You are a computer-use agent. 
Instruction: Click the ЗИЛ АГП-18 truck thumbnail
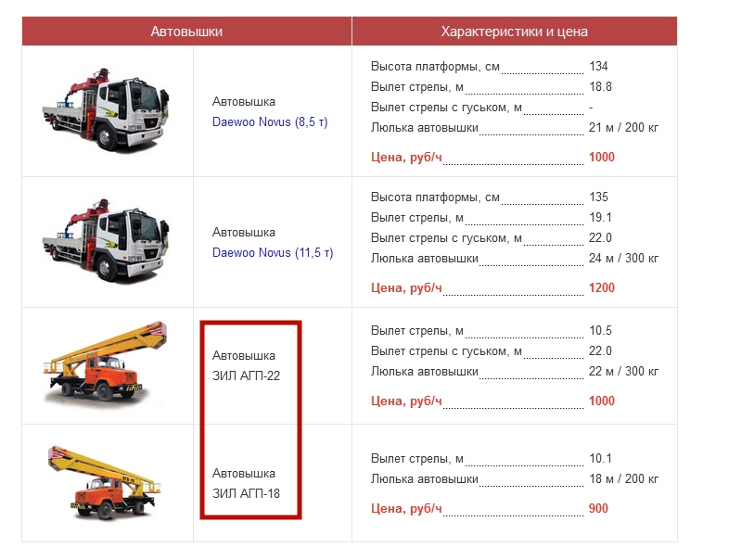click(105, 482)
